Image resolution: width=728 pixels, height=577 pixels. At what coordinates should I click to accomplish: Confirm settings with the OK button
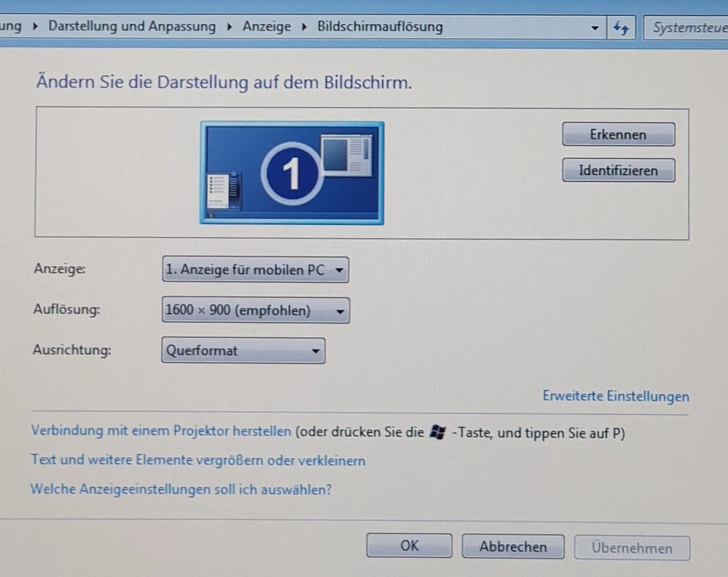pos(409,545)
